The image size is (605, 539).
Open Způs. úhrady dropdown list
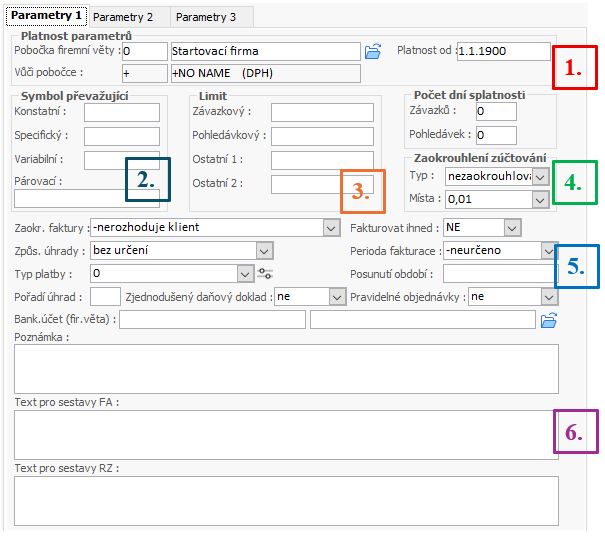(x=265, y=250)
